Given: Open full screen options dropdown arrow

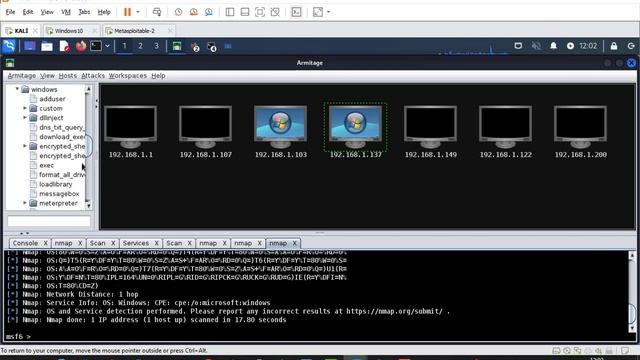Looking at the screenshot, I should (x=329, y=12).
